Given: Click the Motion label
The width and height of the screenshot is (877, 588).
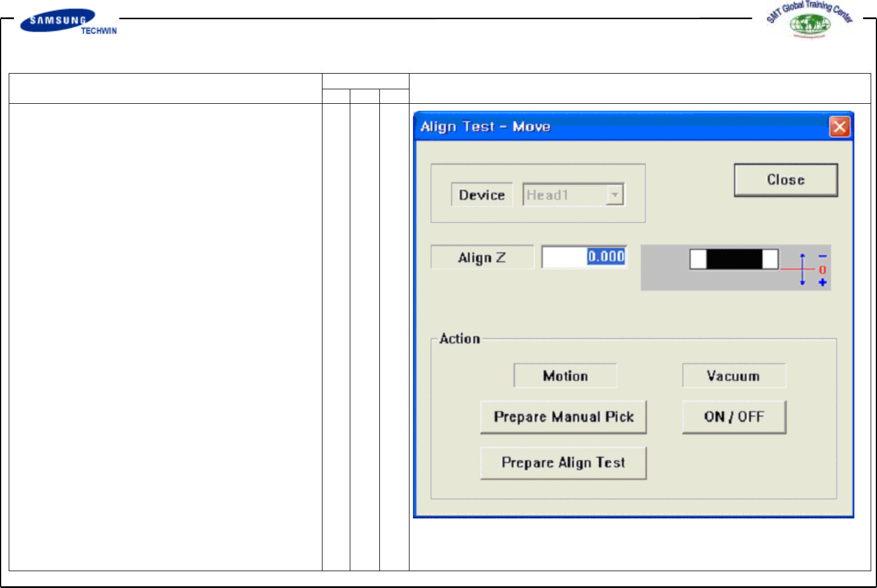Looking at the screenshot, I should (566, 376).
